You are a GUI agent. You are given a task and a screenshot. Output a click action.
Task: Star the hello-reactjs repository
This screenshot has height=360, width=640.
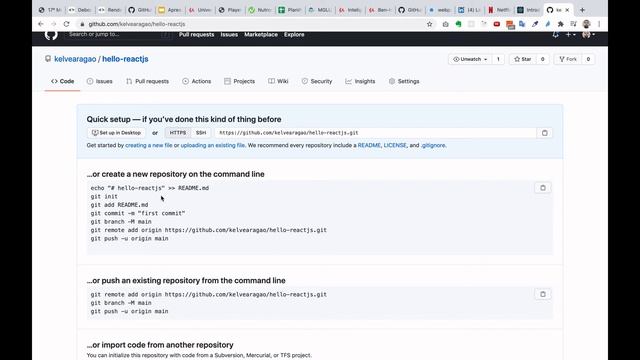(x=522, y=59)
